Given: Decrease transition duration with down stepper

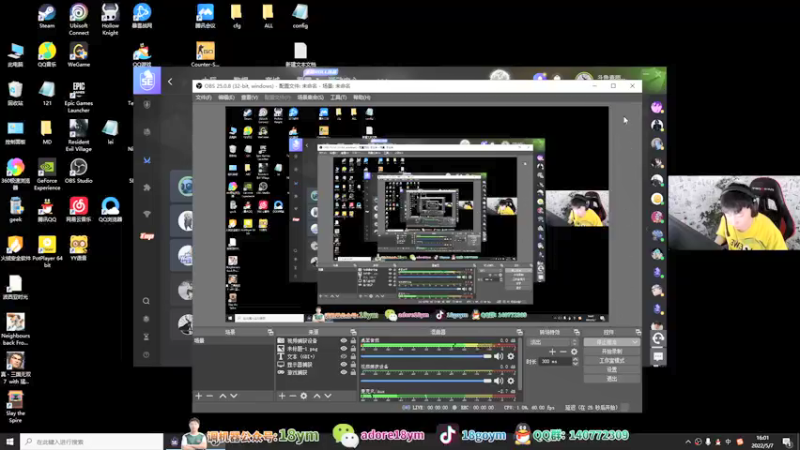Looking at the screenshot, I should click(x=576, y=364).
